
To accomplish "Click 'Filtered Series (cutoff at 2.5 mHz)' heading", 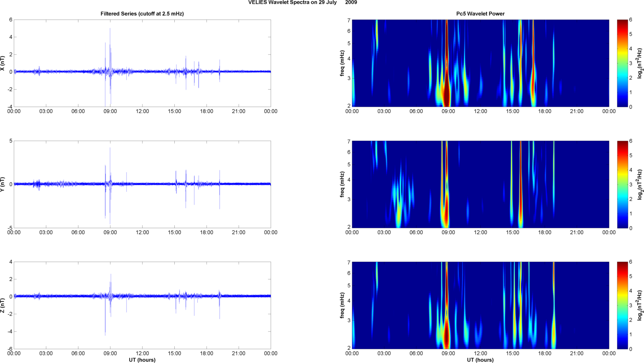I will point(142,14).
